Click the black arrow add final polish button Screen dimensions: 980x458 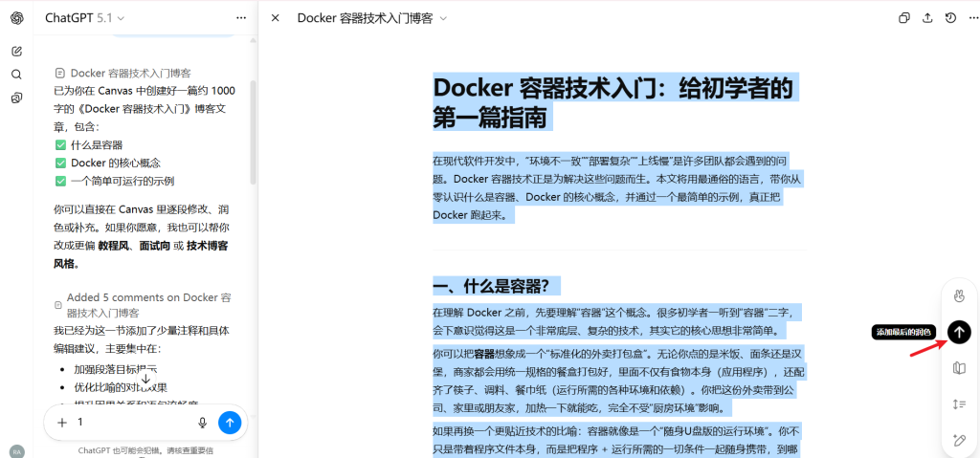pyautogui.click(x=959, y=332)
